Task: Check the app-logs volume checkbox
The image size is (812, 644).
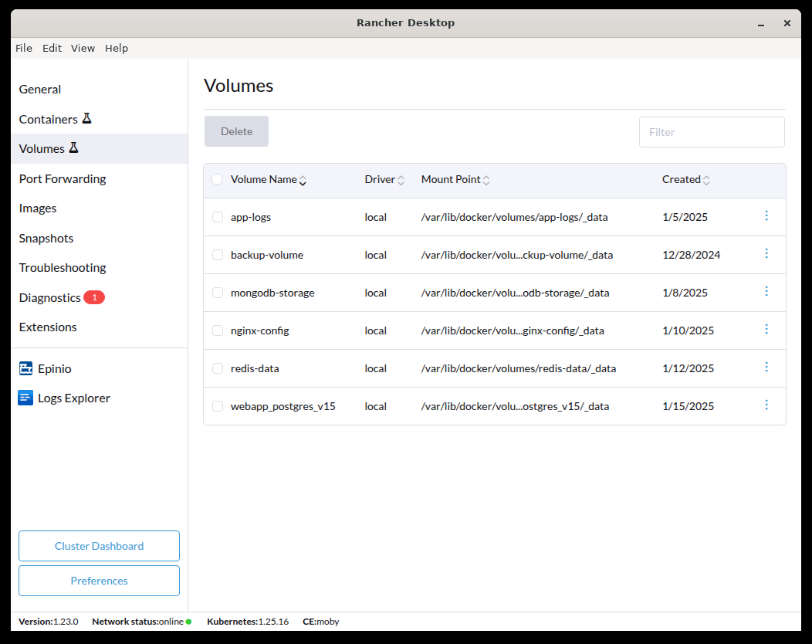Action: point(218,217)
